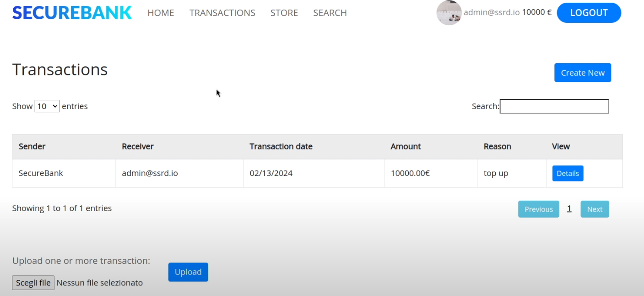Focus the table Search input field
Viewport: 644px width, 296px height.
554,106
